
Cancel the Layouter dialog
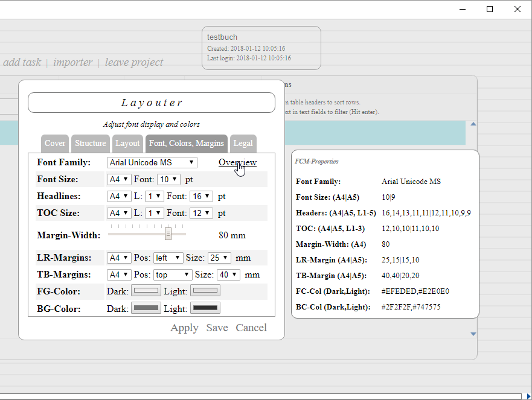tap(251, 328)
